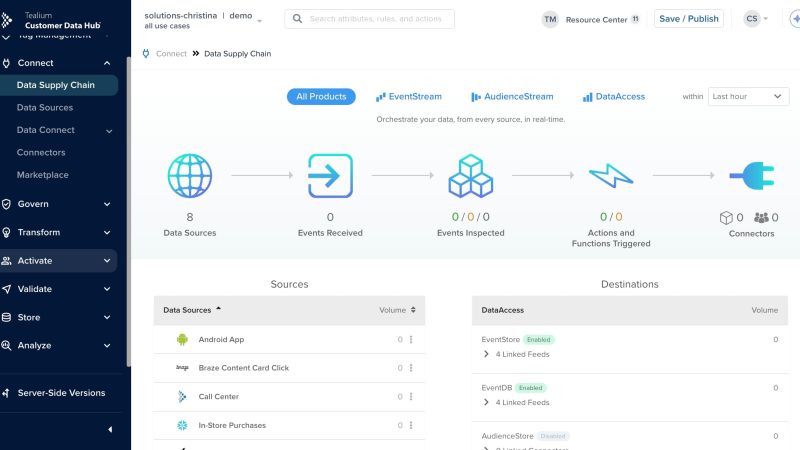Collapse the left sidebar arrow
Image resolution: width=800 pixels, height=450 pixels.
(x=109, y=429)
